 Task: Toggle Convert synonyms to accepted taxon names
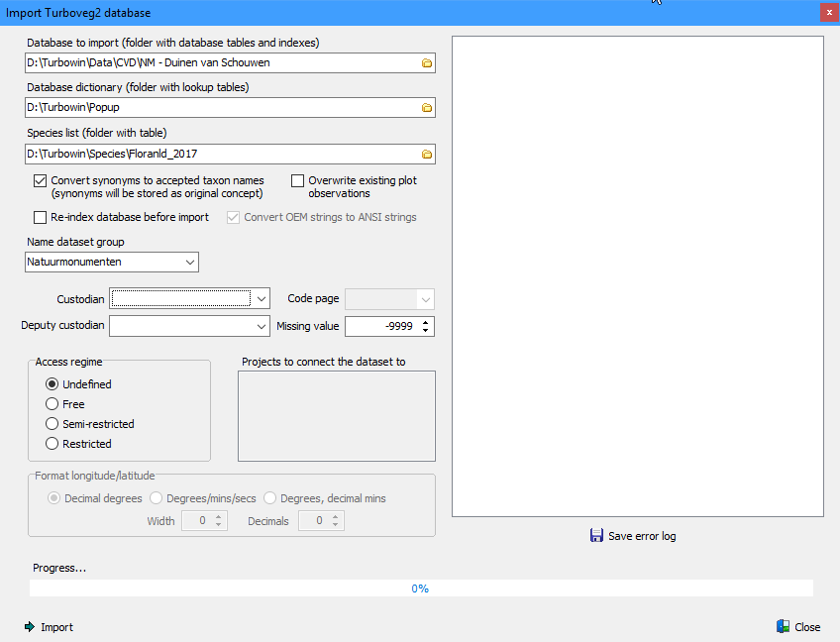pyautogui.click(x=41, y=181)
